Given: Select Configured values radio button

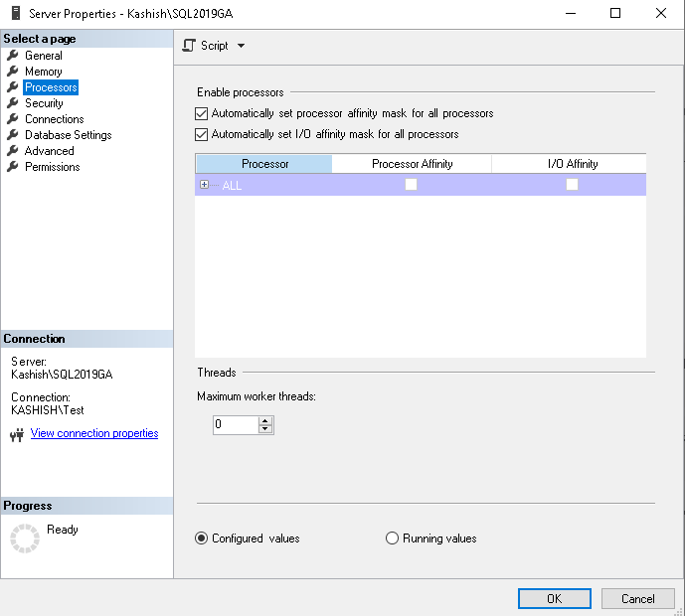Looking at the screenshot, I should click(202, 538).
